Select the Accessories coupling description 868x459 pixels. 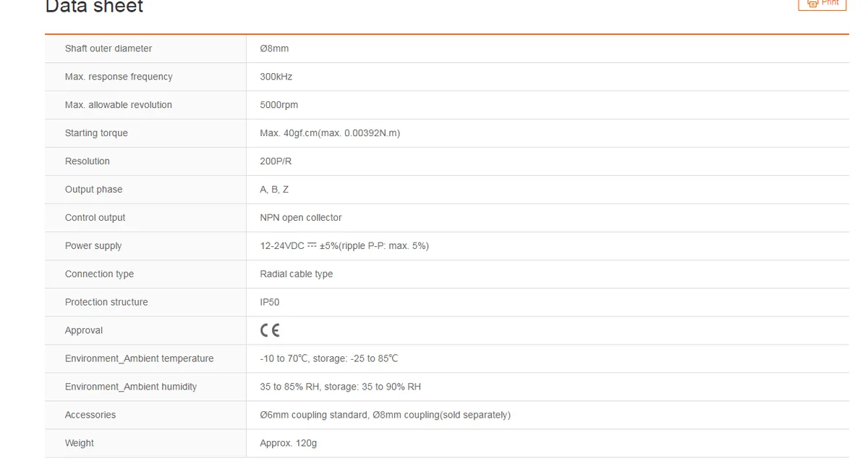pos(386,416)
